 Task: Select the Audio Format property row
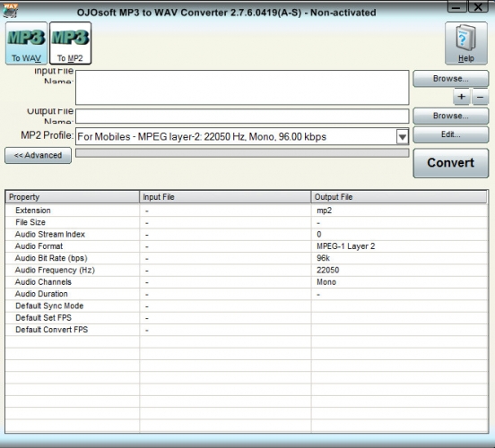pos(247,246)
